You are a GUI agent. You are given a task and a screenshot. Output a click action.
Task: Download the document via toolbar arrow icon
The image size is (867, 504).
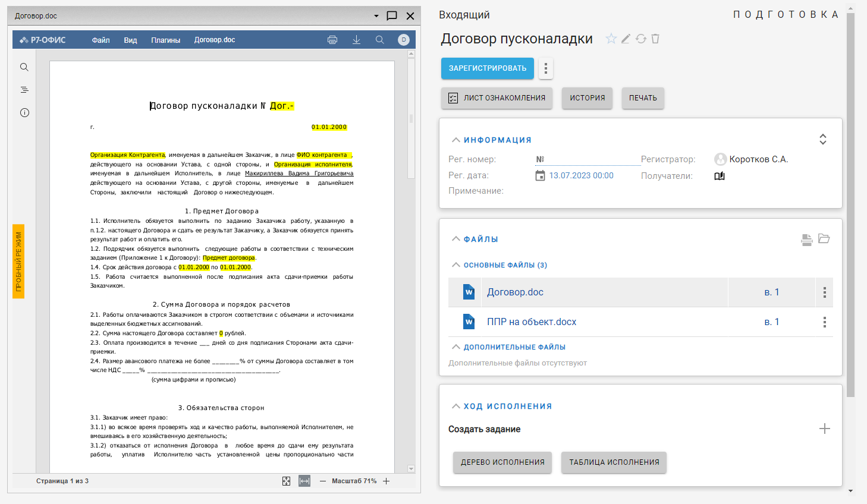[356, 40]
